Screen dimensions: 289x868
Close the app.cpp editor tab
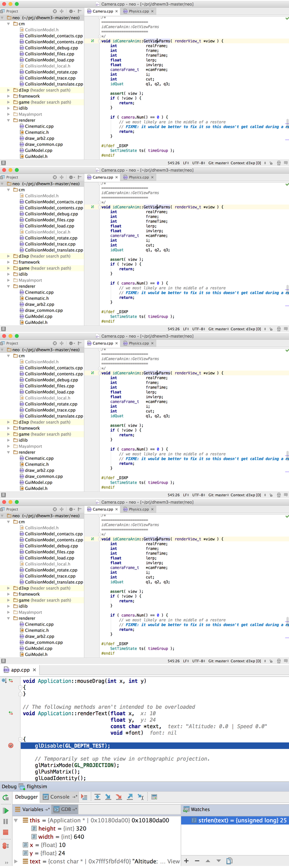click(34, 670)
